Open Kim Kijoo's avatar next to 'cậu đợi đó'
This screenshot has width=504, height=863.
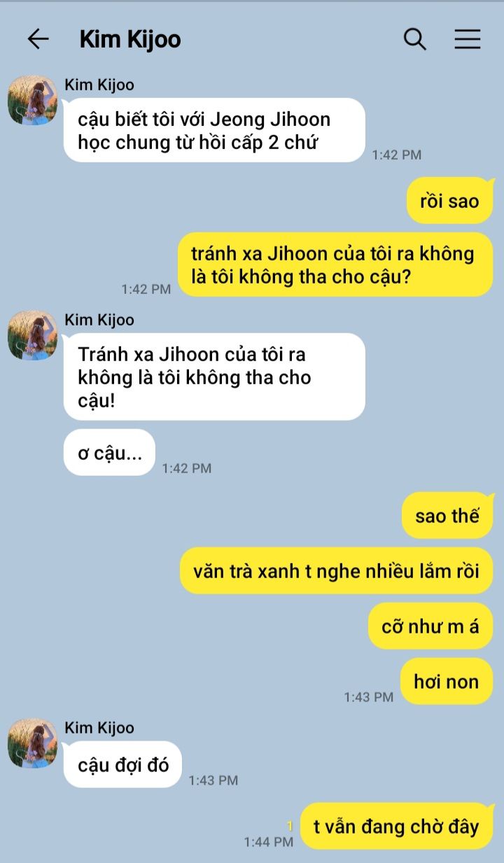pyautogui.click(x=32, y=743)
